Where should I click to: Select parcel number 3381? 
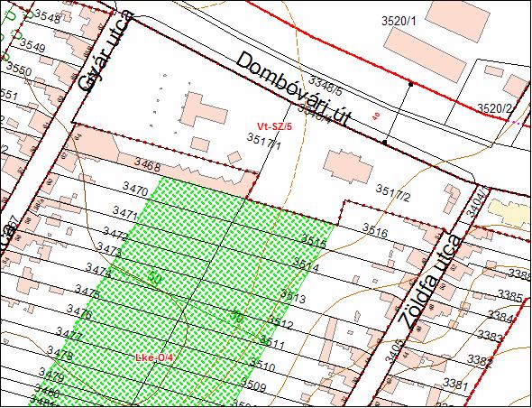[455, 384]
